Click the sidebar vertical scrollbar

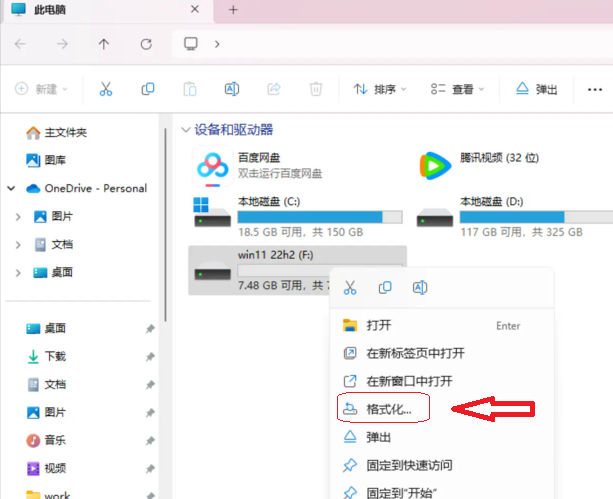pyautogui.click(x=166, y=225)
